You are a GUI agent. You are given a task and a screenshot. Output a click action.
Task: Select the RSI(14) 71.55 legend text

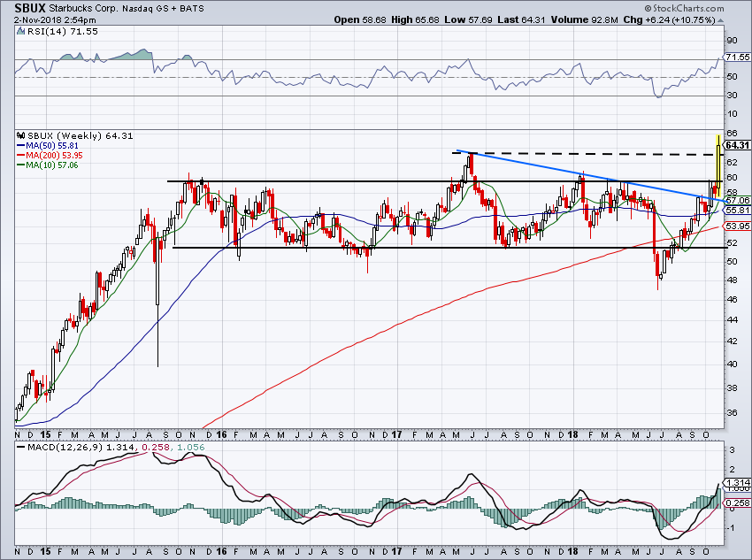(x=62, y=31)
